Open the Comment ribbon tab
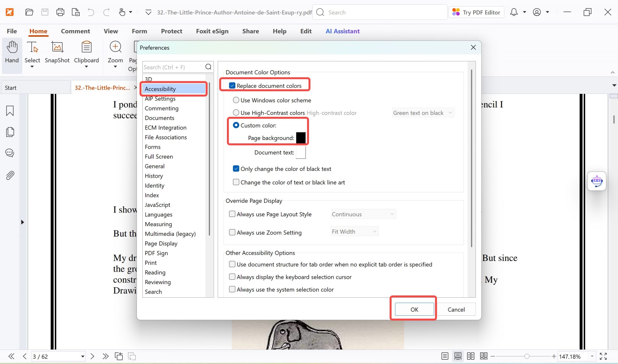This screenshot has height=364, width=618. (x=75, y=31)
